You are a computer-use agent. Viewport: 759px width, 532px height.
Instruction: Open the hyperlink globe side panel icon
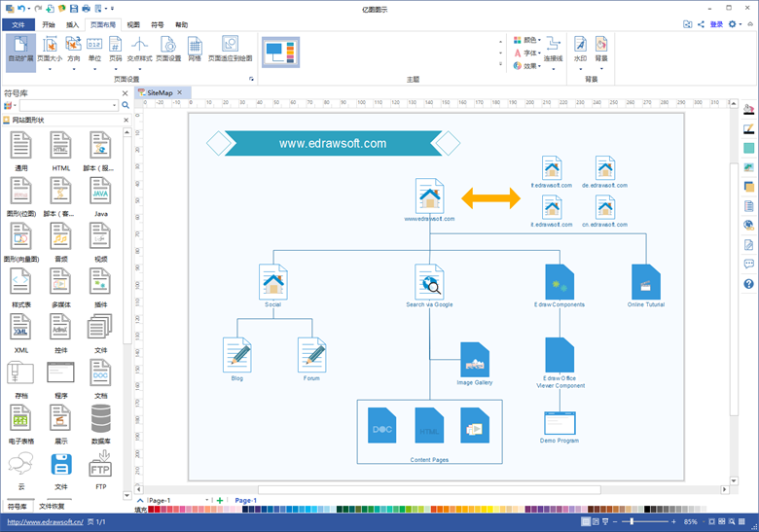[748, 225]
